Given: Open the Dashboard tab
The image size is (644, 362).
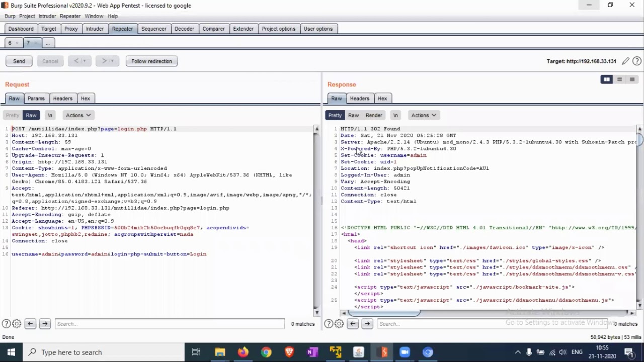Looking at the screenshot, I should tap(21, 29).
